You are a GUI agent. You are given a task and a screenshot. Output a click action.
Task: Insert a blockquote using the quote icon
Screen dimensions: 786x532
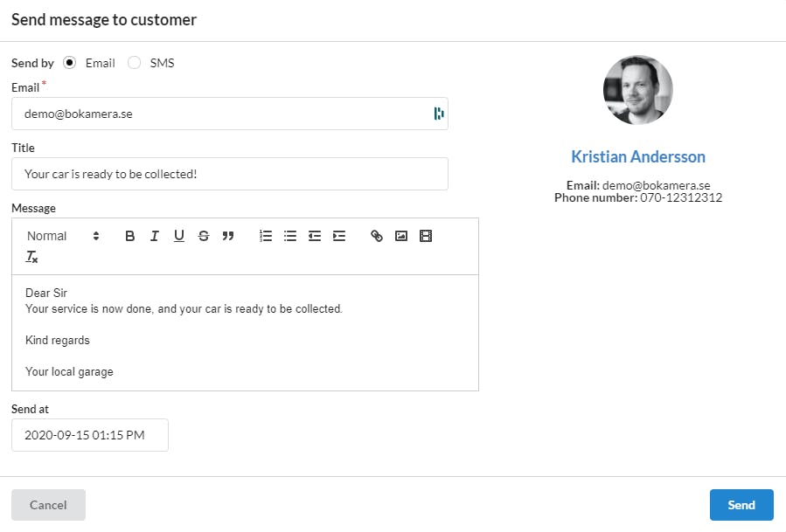pos(228,236)
